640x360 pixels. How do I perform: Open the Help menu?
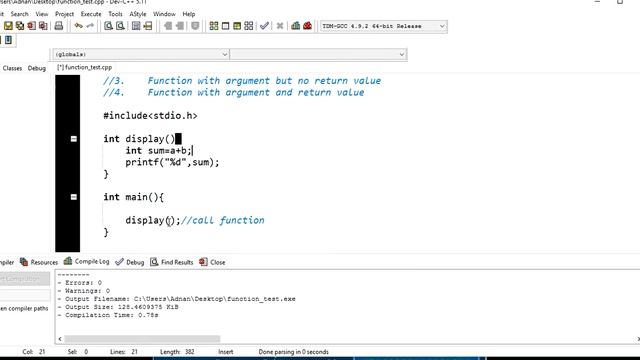(x=189, y=14)
